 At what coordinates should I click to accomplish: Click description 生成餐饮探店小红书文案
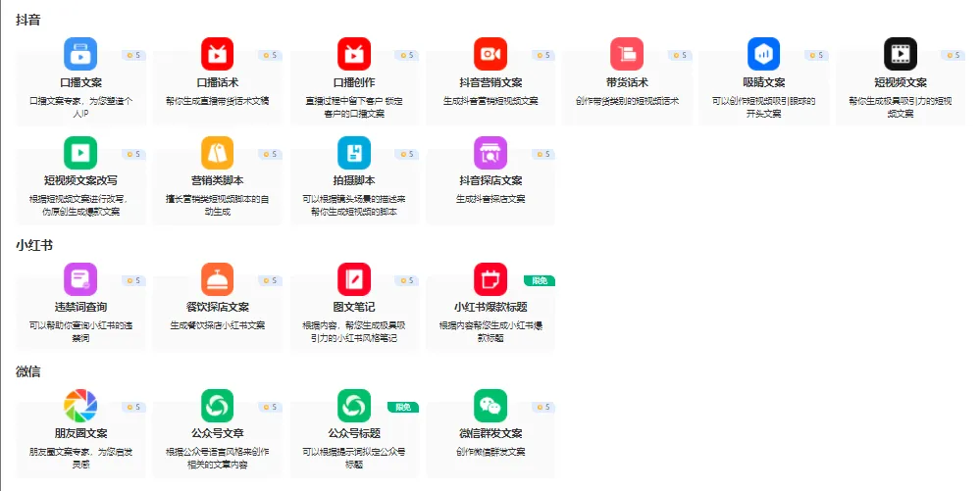(x=218, y=325)
